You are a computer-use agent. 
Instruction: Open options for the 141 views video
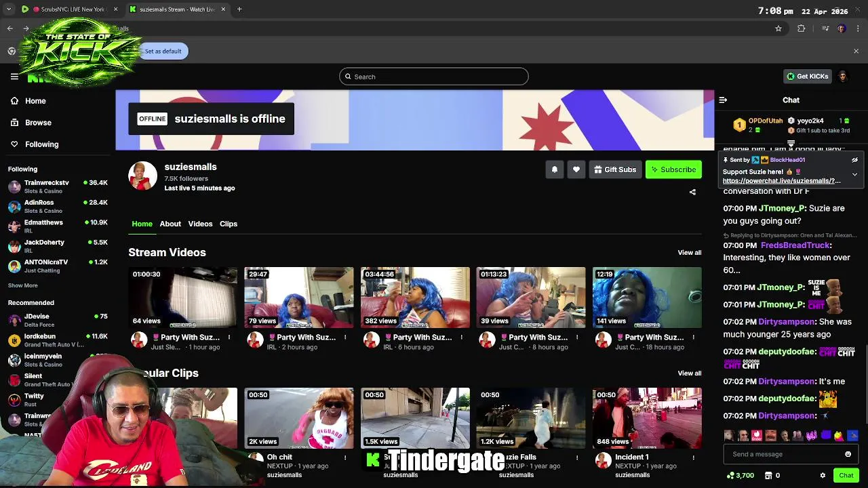pos(693,338)
